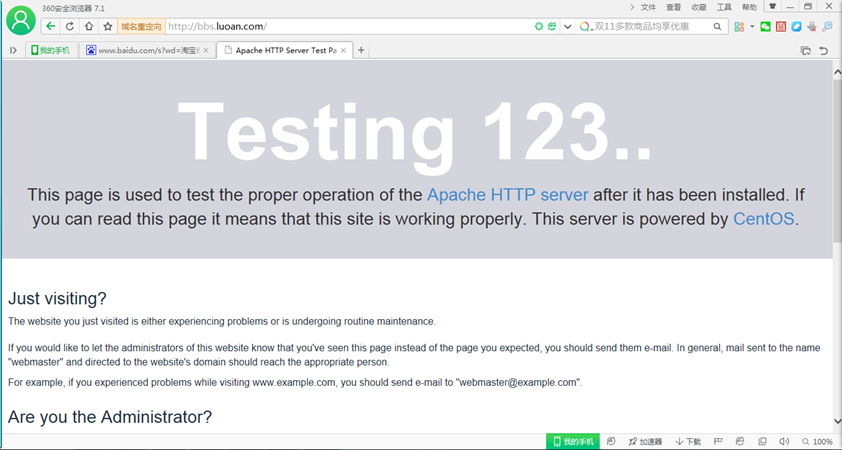Click the magnifier search button
Viewport: 842px width, 450px height.
tap(717, 26)
